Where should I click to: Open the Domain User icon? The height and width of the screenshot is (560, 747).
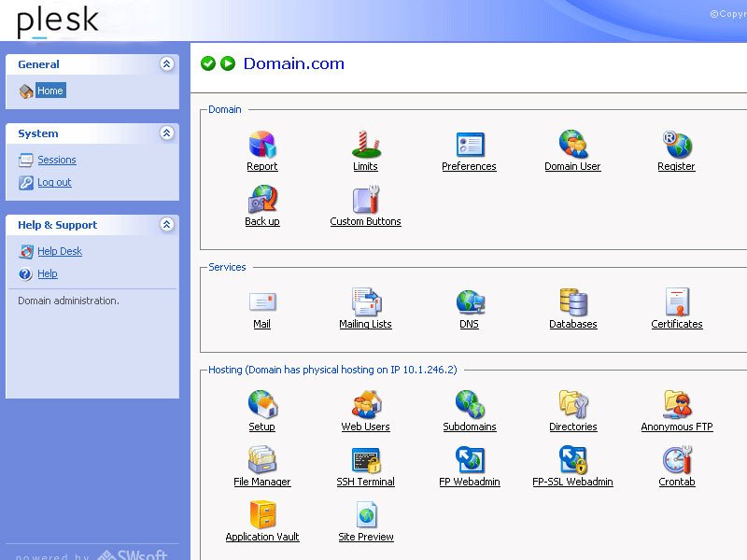(573, 145)
